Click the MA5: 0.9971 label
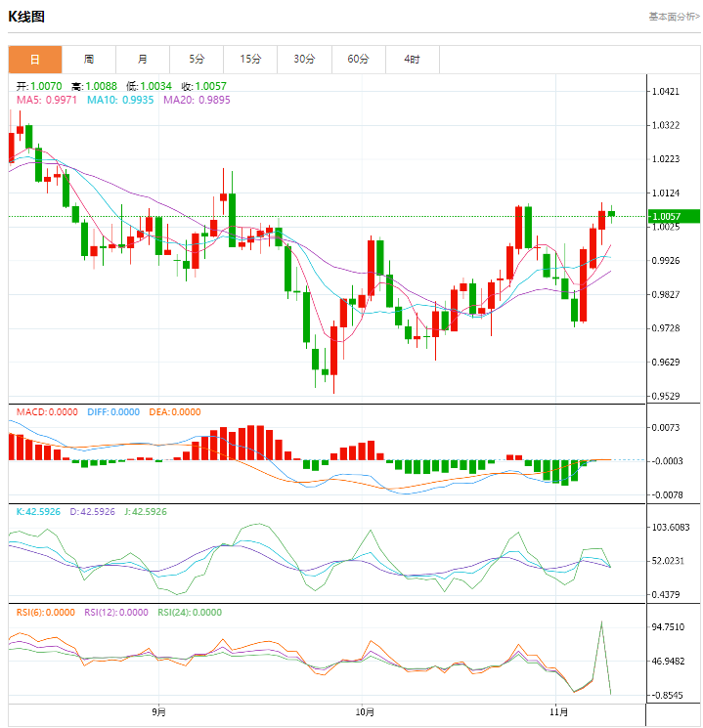 [x=47, y=100]
